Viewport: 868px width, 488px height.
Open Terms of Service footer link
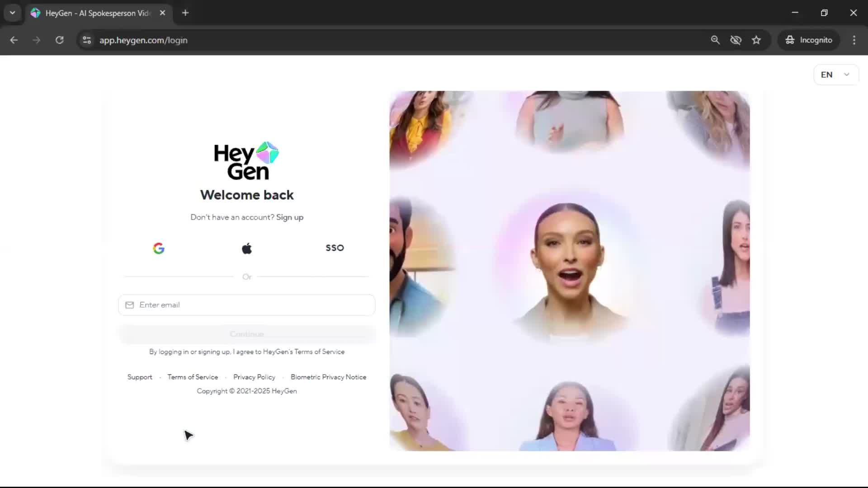pyautogui.click(x=193, y=377)
